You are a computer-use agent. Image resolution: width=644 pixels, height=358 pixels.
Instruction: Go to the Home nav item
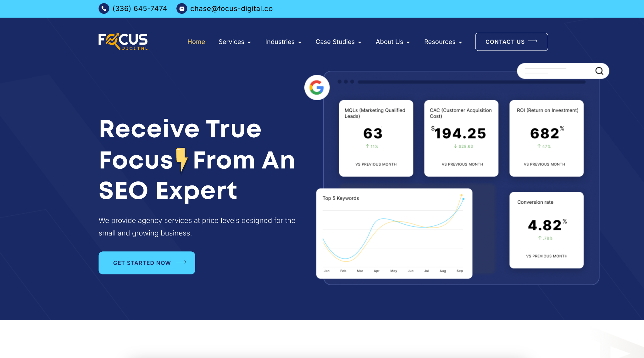coord(196,42)
